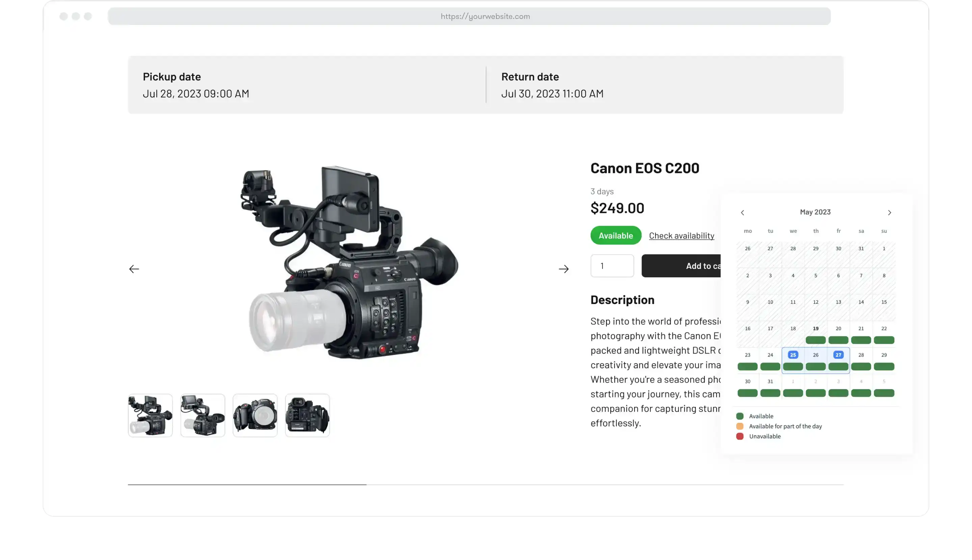Select May 25 on the calendar
The height and width of the screenshot is (560, 972).
click(x=793, y=355)
